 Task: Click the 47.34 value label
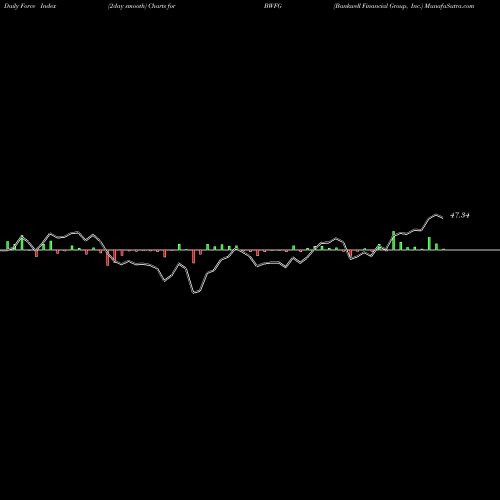[x=460, y=215]
